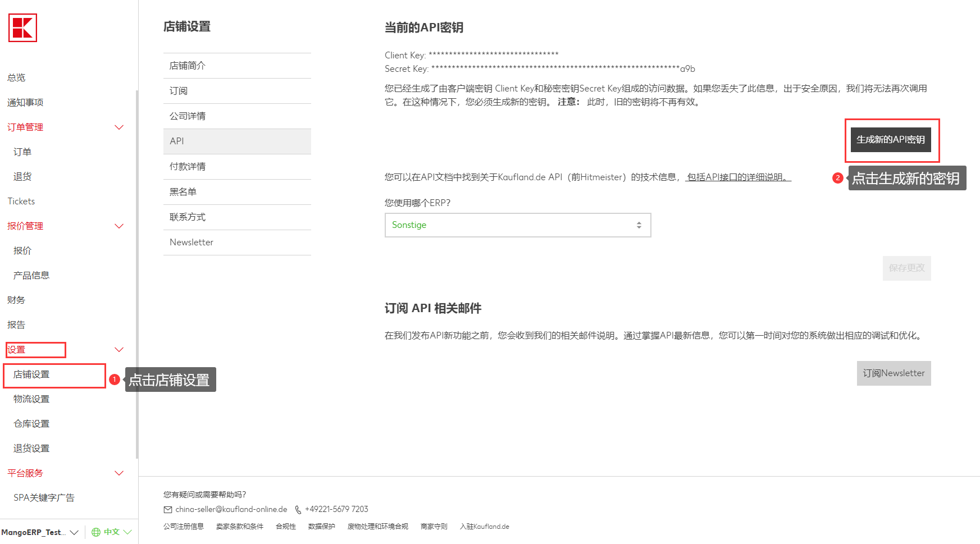Click the 设置 sidebar heading

pyautogui.click(x=16, y=350)
